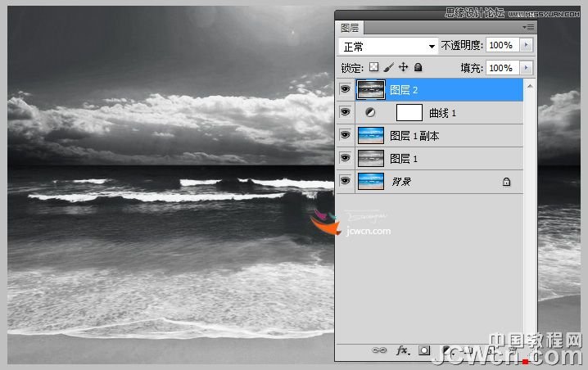588x370 pixels.
Task: Toggle lock position move icon
Action: [x=403, y=67]
